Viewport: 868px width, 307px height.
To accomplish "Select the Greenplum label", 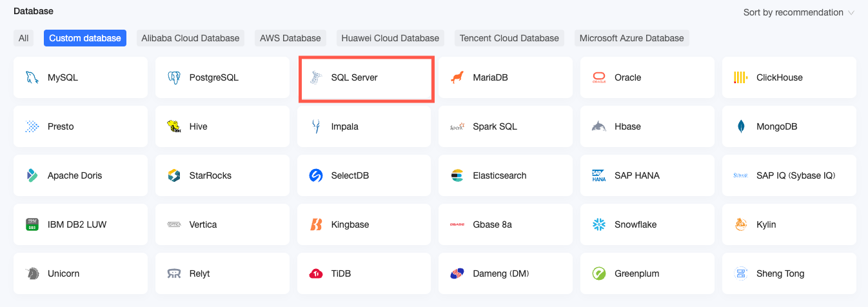I will (637, 273).
